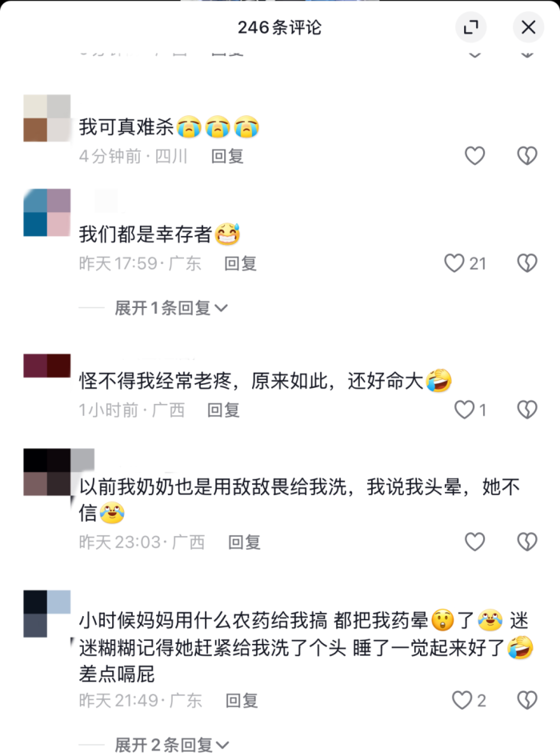Expand 展开1条回复 replies
560x756 pixels.
tap(170, 308)
